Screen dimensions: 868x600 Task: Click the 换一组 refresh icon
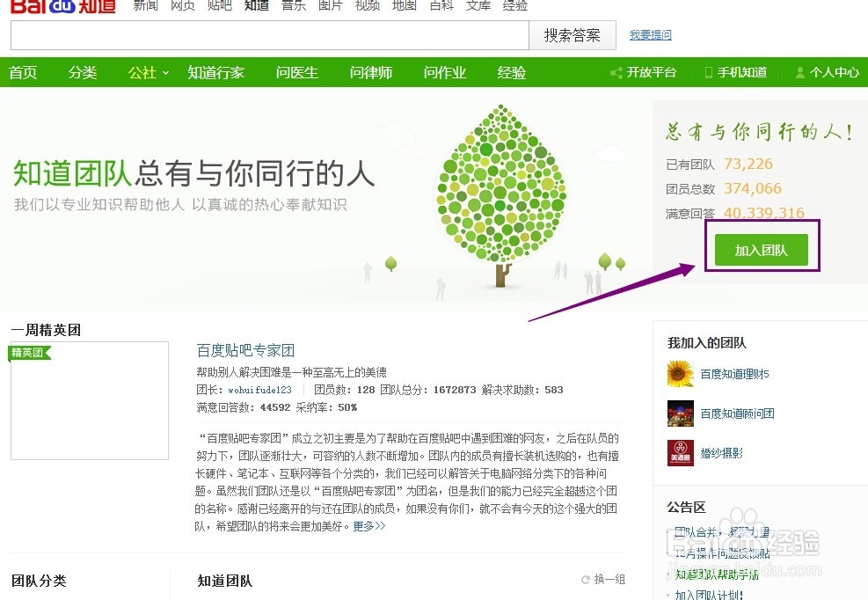pos(585,580)
